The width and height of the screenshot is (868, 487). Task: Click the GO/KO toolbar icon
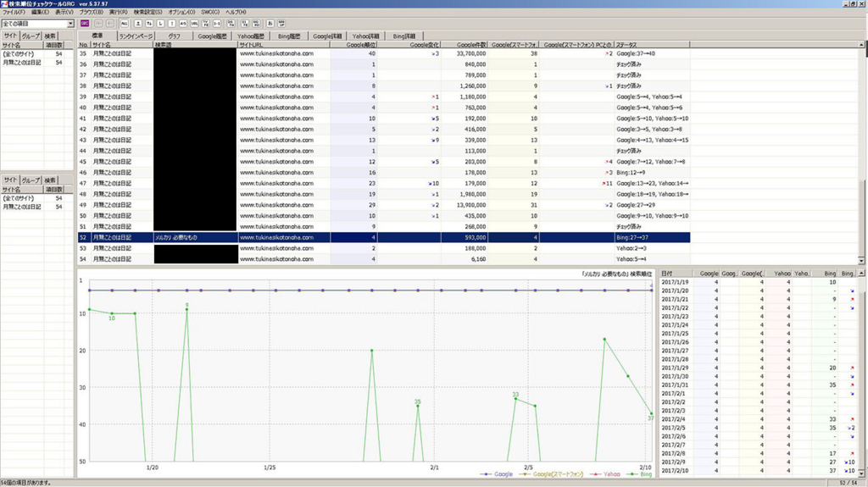(256, 23)
